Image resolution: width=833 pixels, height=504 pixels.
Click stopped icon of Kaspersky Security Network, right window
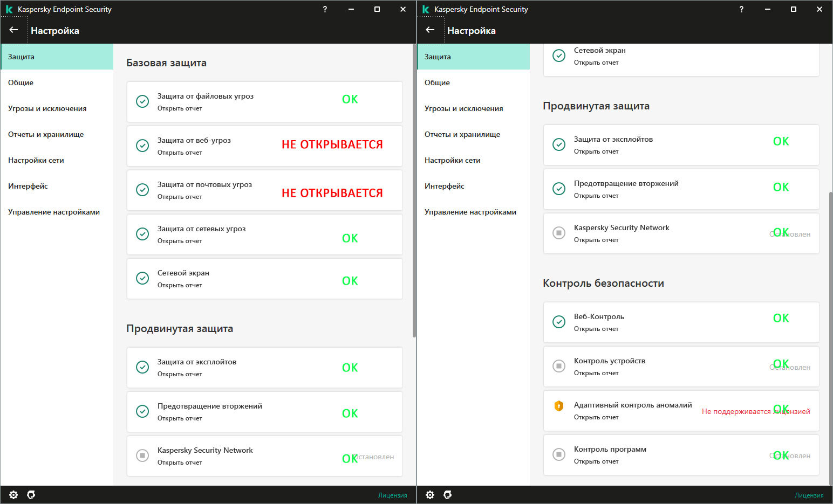[559, 233]
